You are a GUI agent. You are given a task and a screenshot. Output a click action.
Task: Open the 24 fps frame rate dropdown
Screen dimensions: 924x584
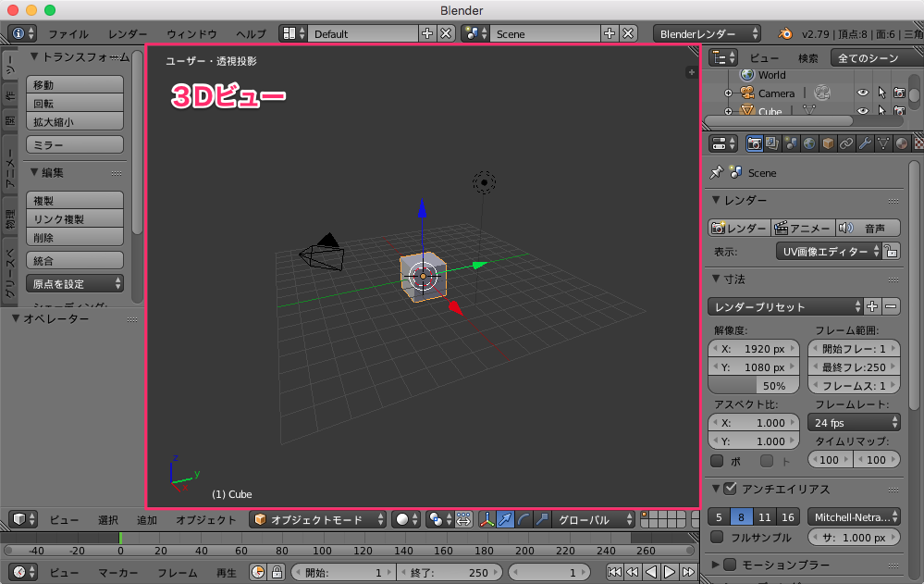click(x=854, y=422)
